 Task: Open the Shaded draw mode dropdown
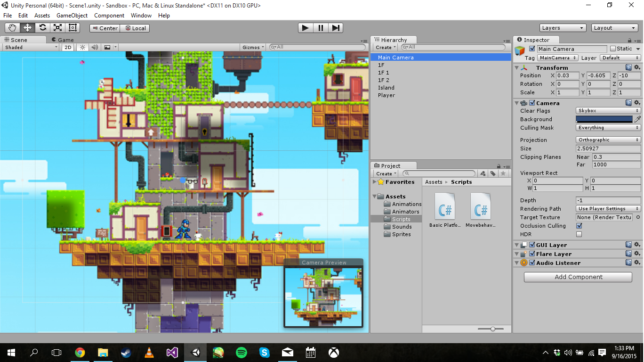point(31,47)
